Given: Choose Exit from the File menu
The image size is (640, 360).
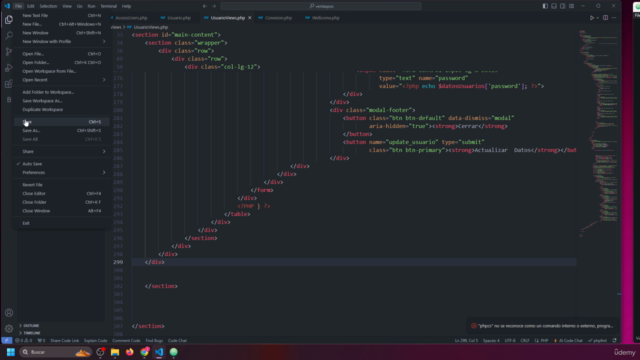Looking at the screenshot, I should tap(61, 223).
